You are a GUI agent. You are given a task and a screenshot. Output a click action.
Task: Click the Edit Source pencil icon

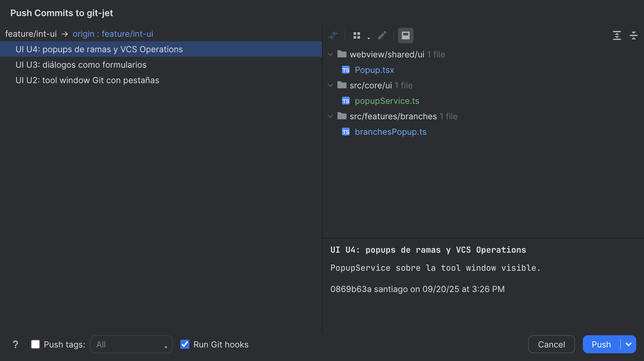382,35
